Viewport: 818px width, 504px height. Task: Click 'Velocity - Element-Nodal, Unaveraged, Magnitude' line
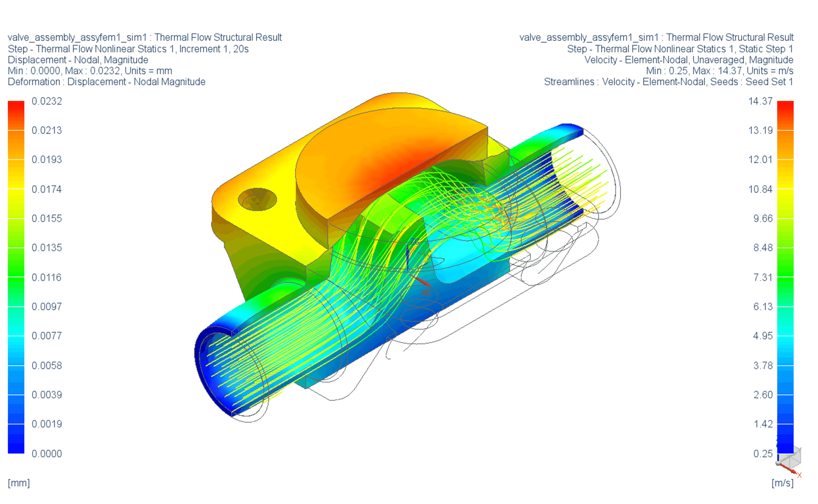(x=689, y=60)
